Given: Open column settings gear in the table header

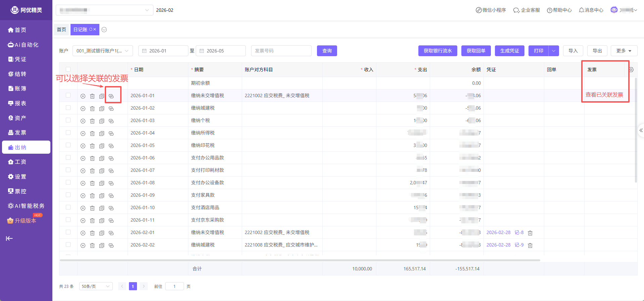Looking at the screenshot, I should [631, 70].
